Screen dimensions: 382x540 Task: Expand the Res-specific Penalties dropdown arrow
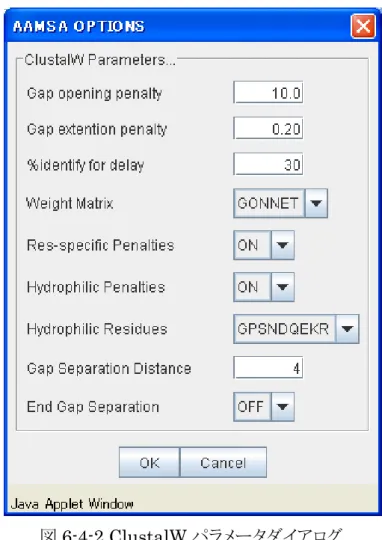283,245
